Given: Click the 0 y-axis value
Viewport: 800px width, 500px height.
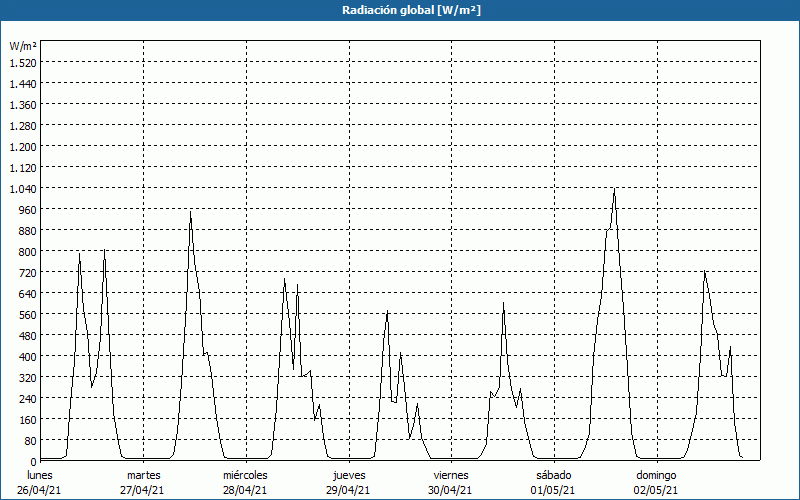Looking at the screenshot, I should click(x=33, y=462).
